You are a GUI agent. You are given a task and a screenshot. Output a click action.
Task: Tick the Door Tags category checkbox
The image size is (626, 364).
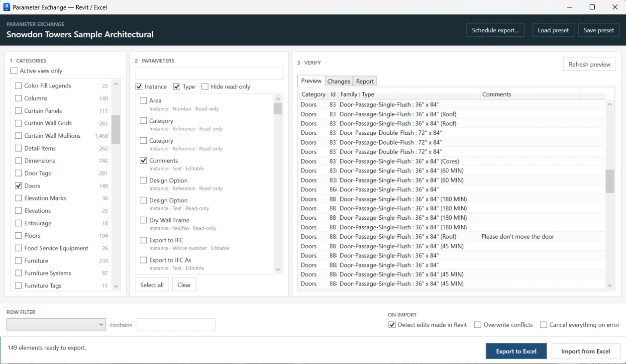click(18, 173)
